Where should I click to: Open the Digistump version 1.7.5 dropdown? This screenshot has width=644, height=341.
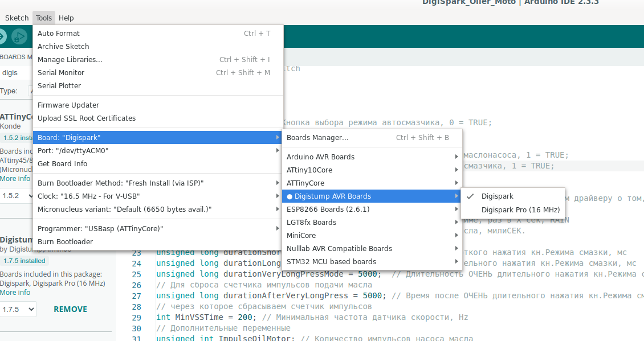18,309
